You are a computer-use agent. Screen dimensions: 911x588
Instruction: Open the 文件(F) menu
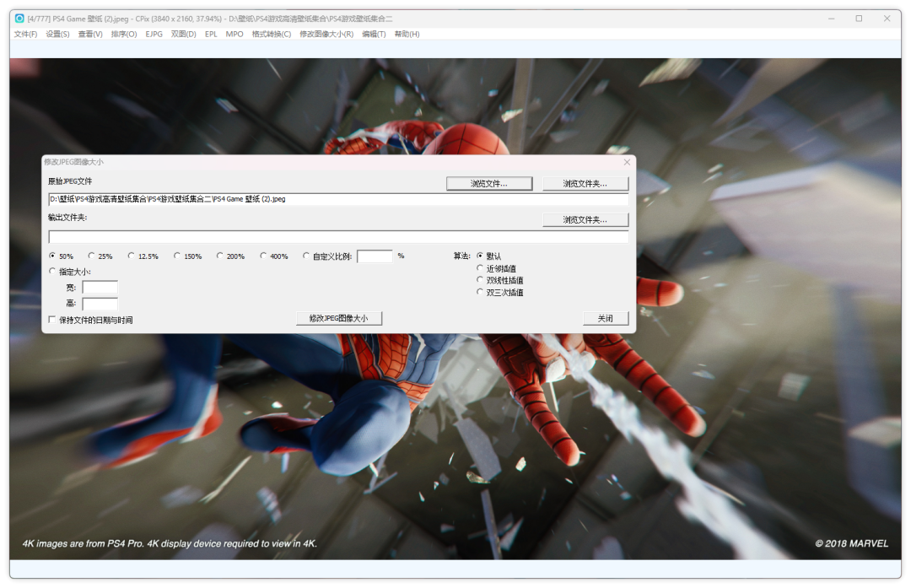25,35
